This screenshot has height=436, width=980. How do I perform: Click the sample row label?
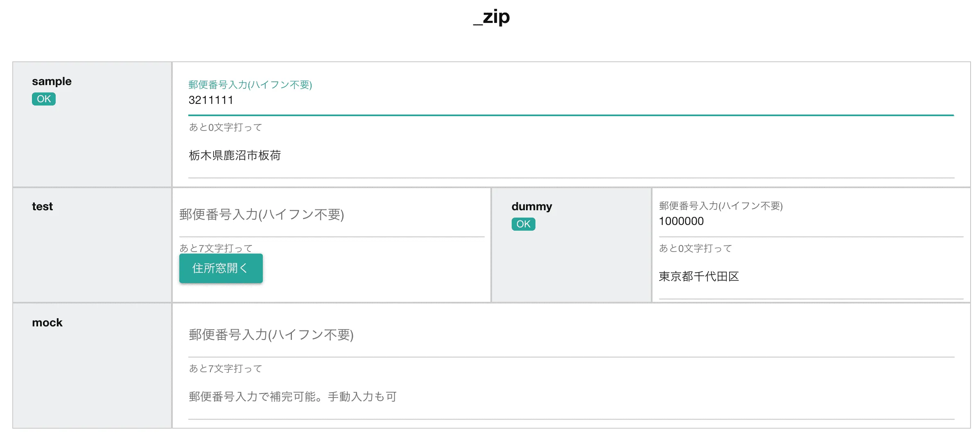pyautogui.click(x=52, y=81)
